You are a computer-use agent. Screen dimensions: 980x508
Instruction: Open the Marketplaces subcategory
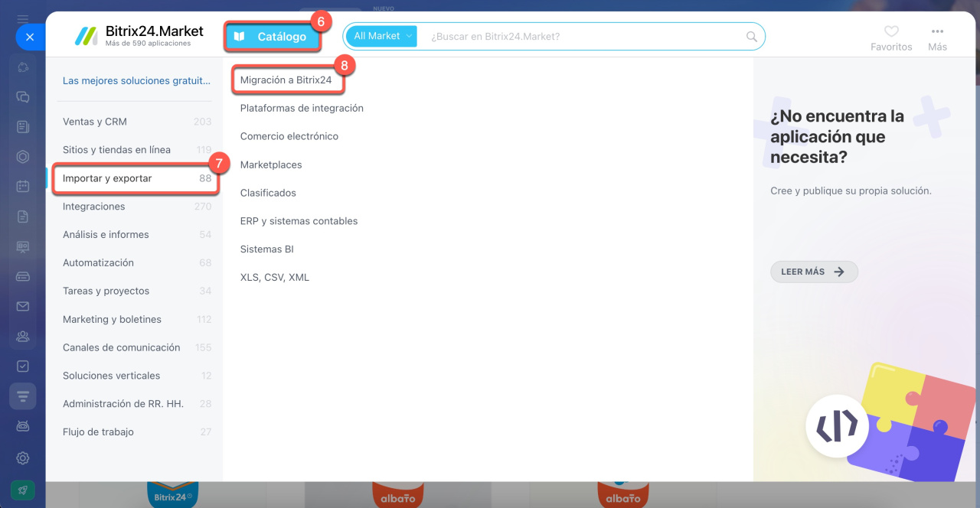click(x=271, y=164)
